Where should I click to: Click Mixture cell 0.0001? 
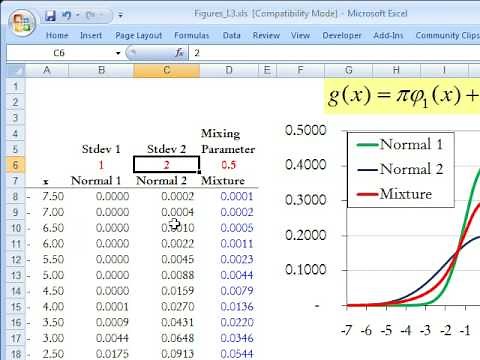(229, 196)
